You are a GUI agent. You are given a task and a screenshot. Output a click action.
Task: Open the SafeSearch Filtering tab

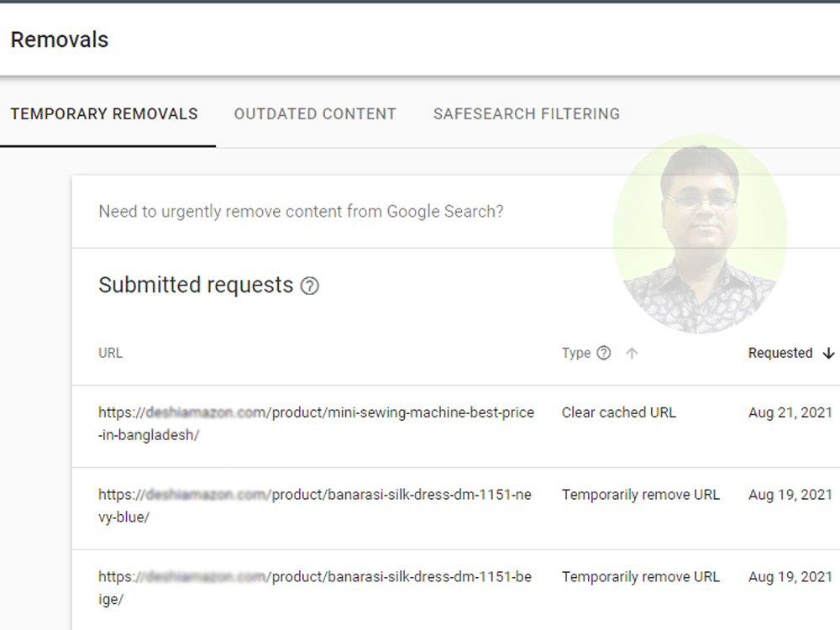coord(527,114)
